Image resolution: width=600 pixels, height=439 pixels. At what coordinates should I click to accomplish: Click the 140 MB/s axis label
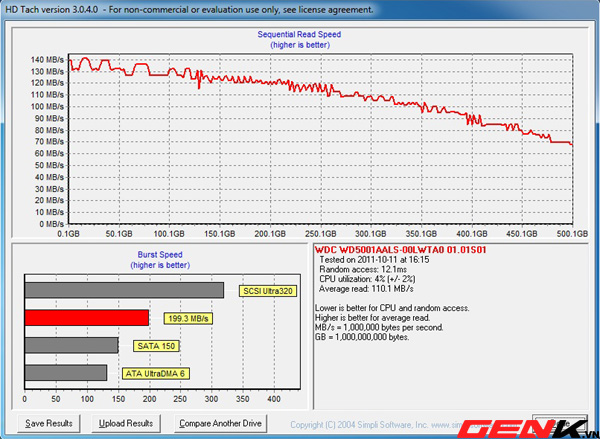[47, 60]
